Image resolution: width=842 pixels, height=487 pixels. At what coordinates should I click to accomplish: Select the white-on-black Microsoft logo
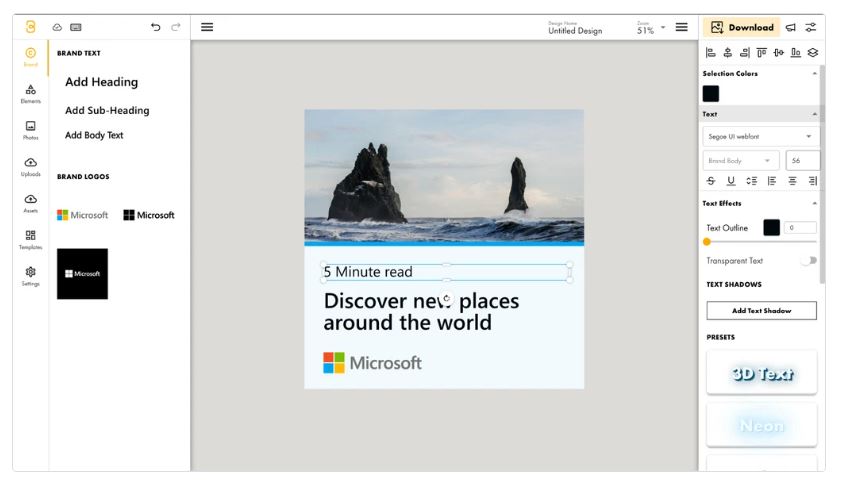(x=82, y=274)
